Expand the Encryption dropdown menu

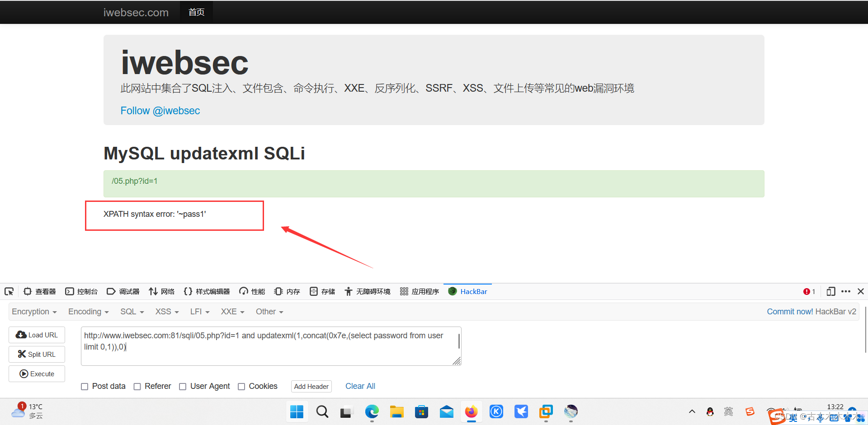34,312
